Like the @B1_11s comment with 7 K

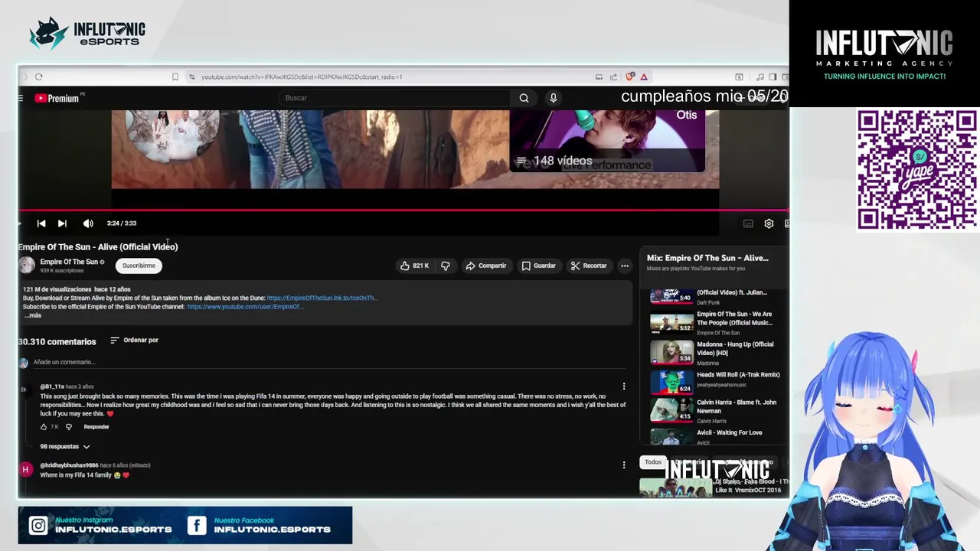point(44,426)
